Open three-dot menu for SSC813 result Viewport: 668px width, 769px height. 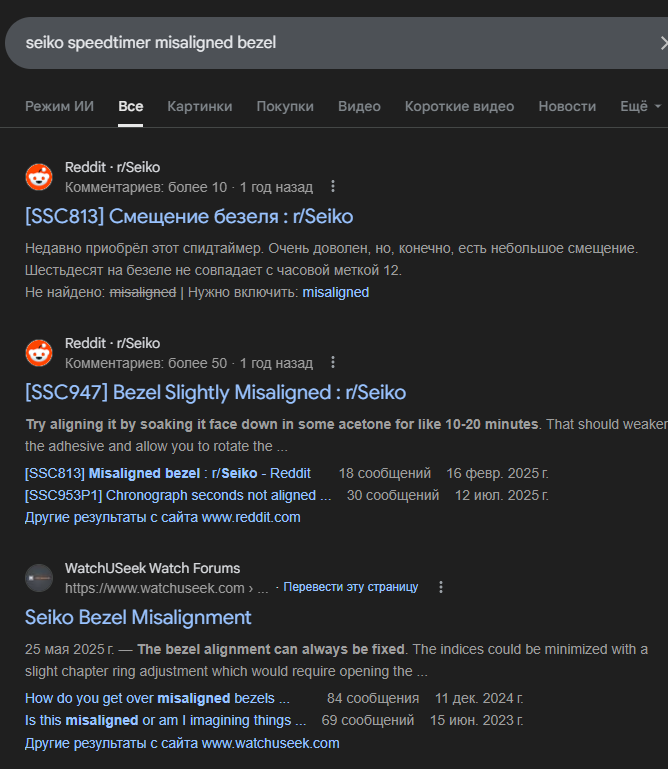pyautogui.click(x=333, y=186)
